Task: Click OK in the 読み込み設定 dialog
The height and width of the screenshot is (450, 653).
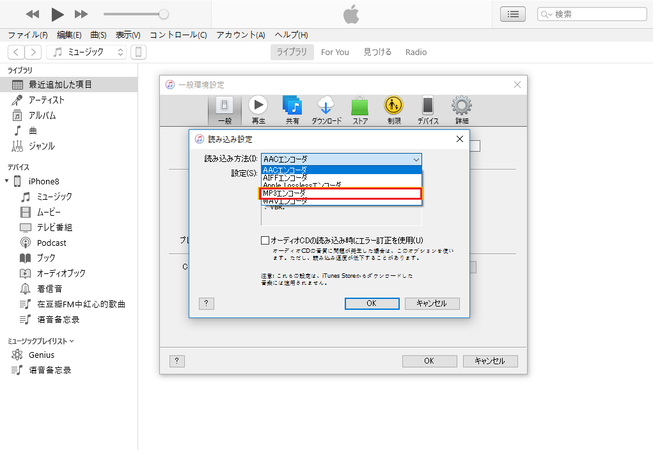Action: (x=372, y=303)
